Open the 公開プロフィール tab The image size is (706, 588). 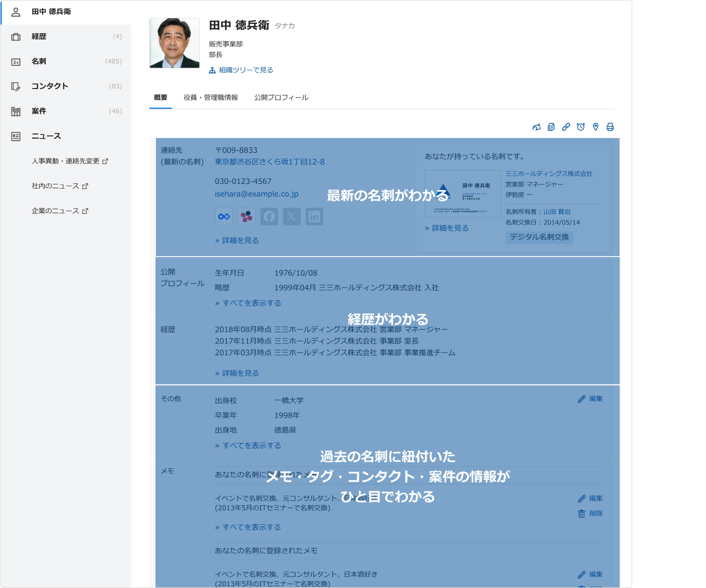click(x=281, y=97)
